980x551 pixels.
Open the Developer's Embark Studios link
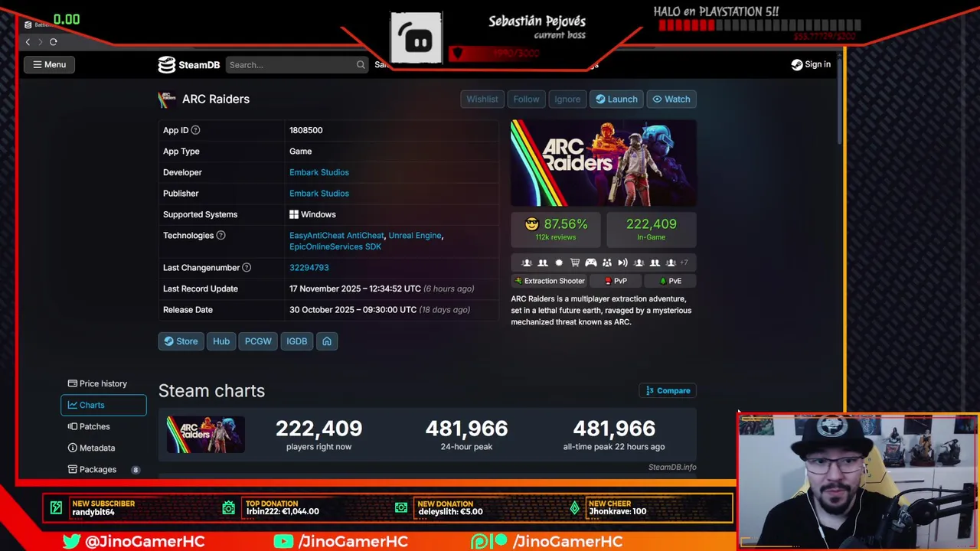(x=319, y=172)
